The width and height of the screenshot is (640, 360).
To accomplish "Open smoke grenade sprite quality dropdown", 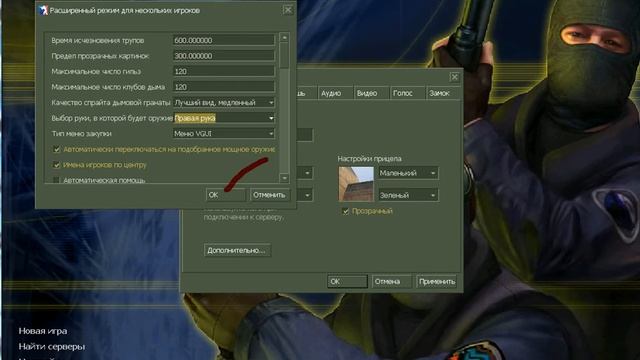I will 224,102.
